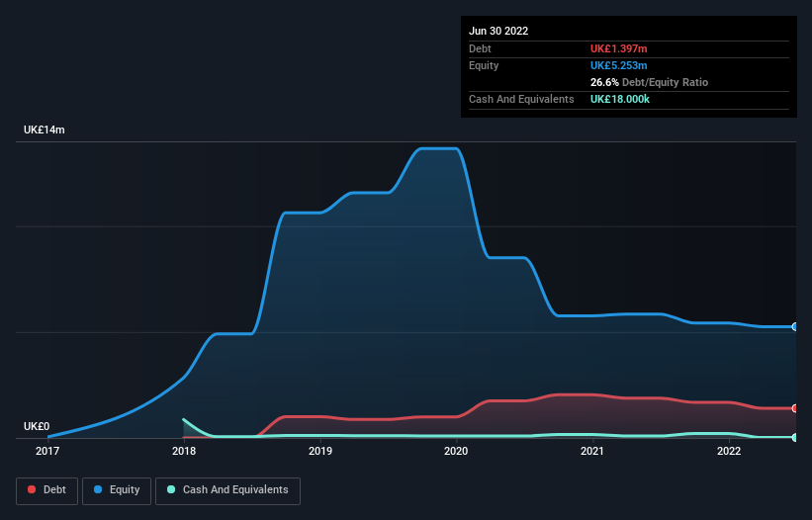Click the blue Equity endpoint marker
Screen dimensions: 812x520
tap(795, 326)
